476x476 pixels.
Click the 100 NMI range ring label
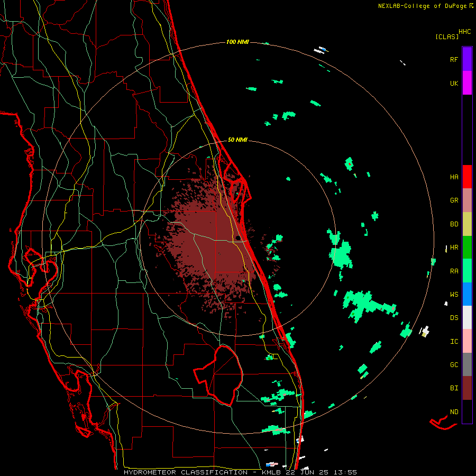click(x=237, y=42)
